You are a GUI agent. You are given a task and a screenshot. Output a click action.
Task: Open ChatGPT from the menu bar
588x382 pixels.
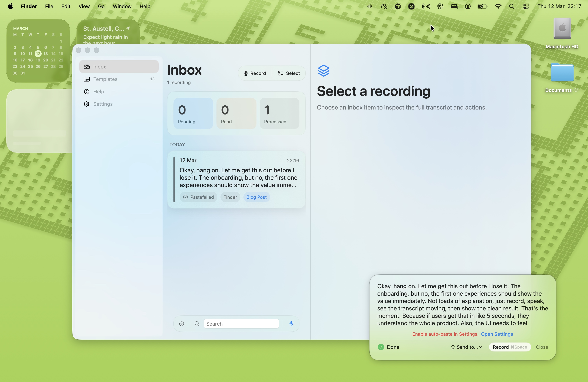click(x=440, y=6)
